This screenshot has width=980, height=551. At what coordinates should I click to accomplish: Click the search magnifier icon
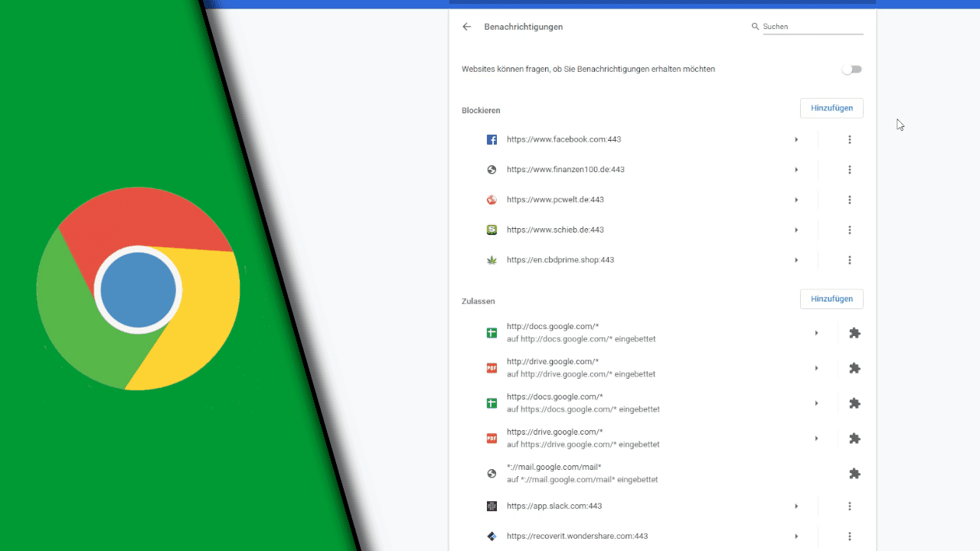[755, 27]
